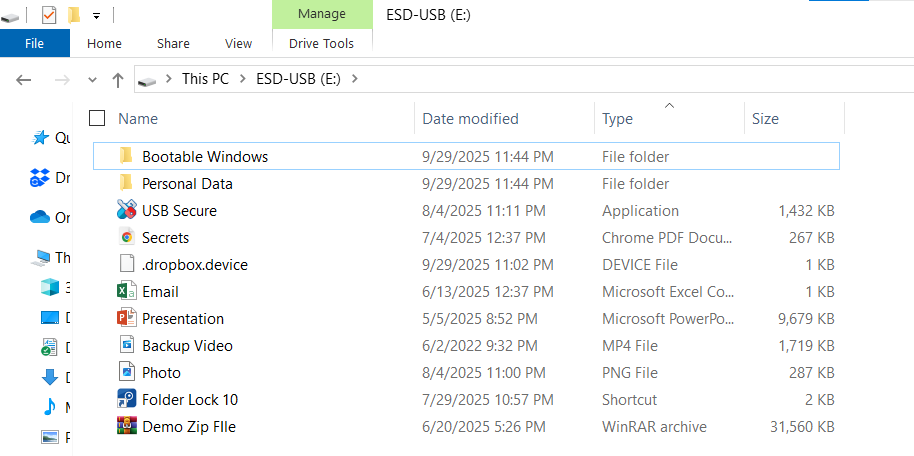Click the Forward navigation arrow

(62, 80)
